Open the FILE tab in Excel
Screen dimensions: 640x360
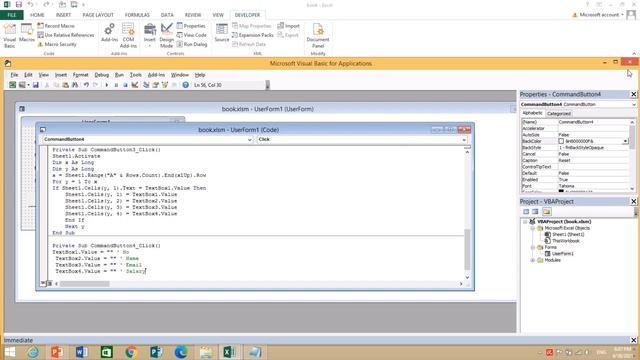pos(12,15)
